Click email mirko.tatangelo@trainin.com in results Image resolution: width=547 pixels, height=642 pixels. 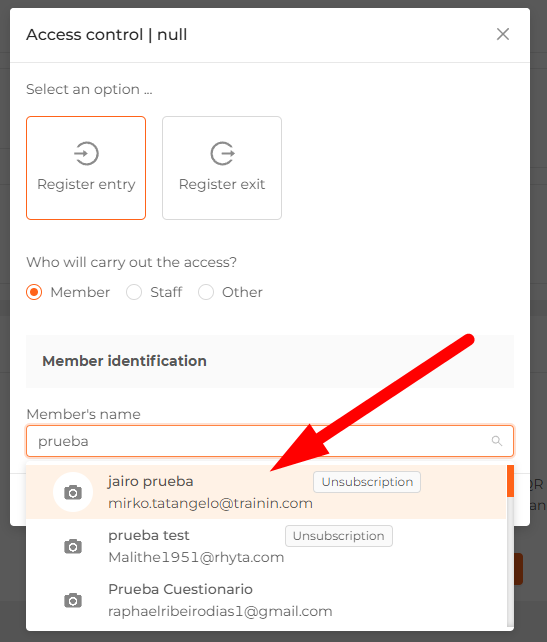pos(210,503)
